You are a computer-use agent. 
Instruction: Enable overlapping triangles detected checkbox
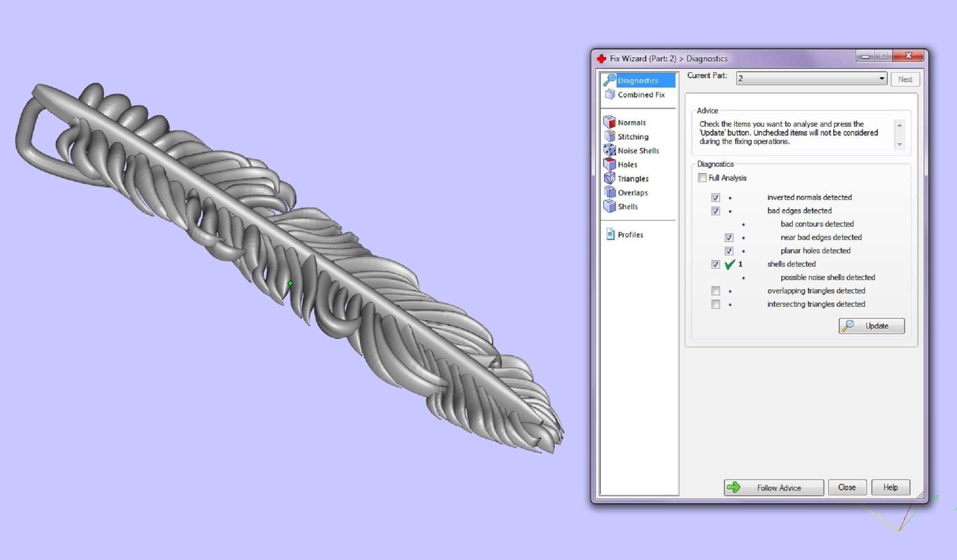click(x=716, y=291)
